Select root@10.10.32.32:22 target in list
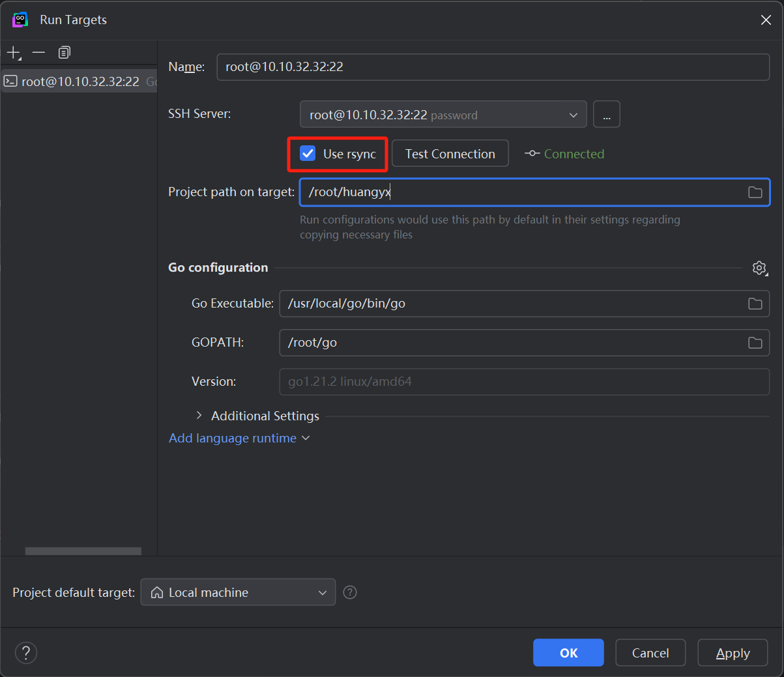Screen dimensions: 784x677 pos(80,81)
